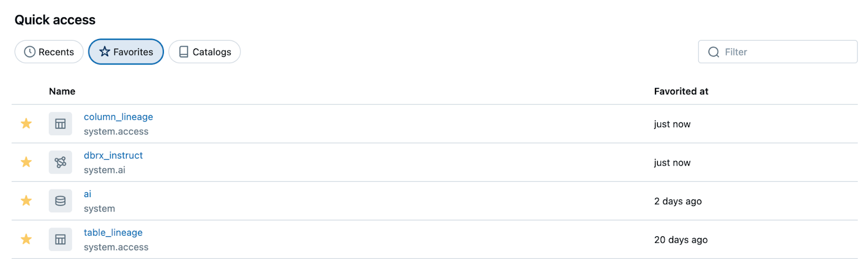
Task: Open the Catalogs tab
Action: pyautogui.click(x=205, y=52)
